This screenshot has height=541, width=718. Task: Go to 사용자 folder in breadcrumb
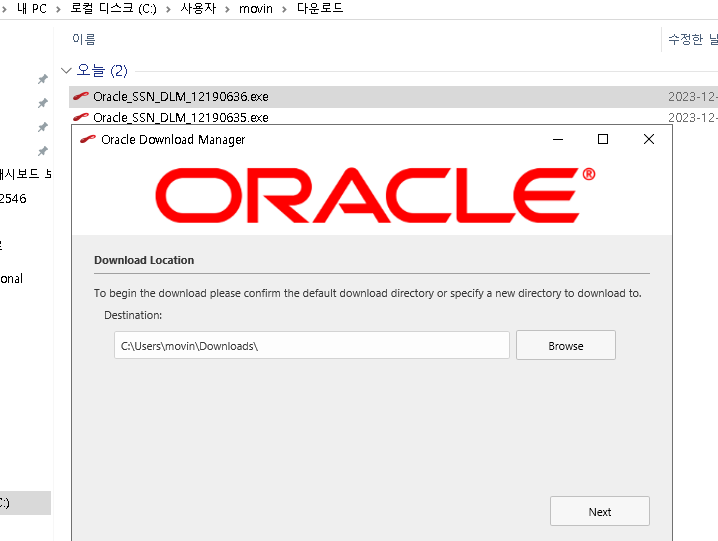point(198,8)
